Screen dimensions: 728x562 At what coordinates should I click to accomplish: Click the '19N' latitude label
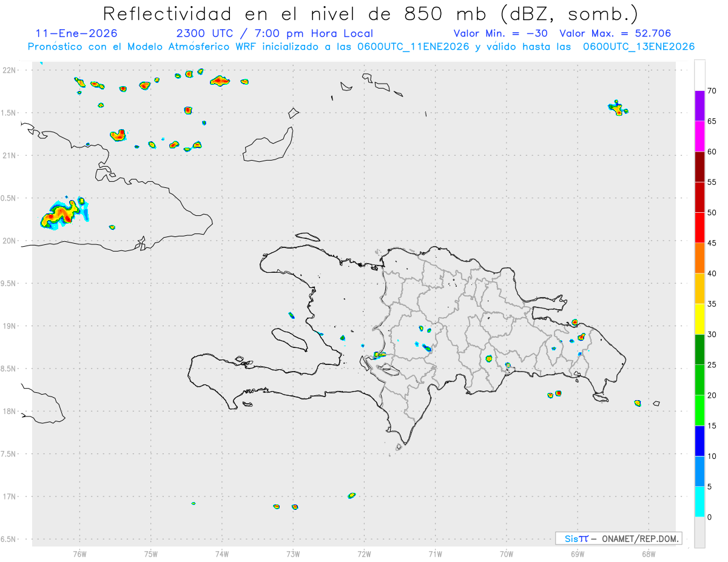pos(10,326)
